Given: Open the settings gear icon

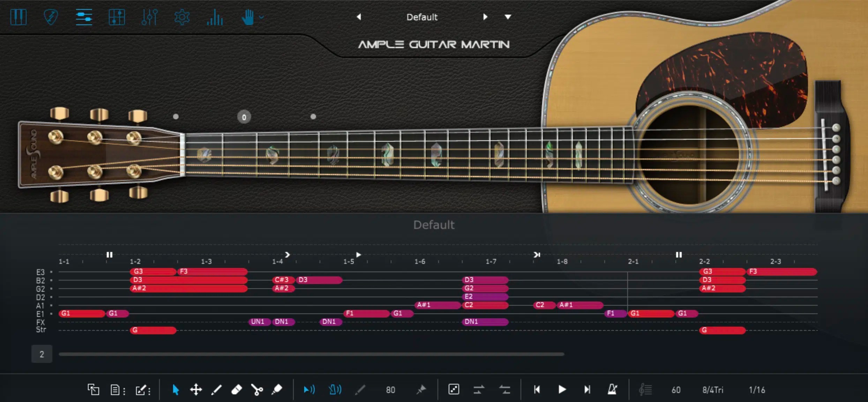Looking at the screenshot, I should pyautogui.click(x=182, y=17).
